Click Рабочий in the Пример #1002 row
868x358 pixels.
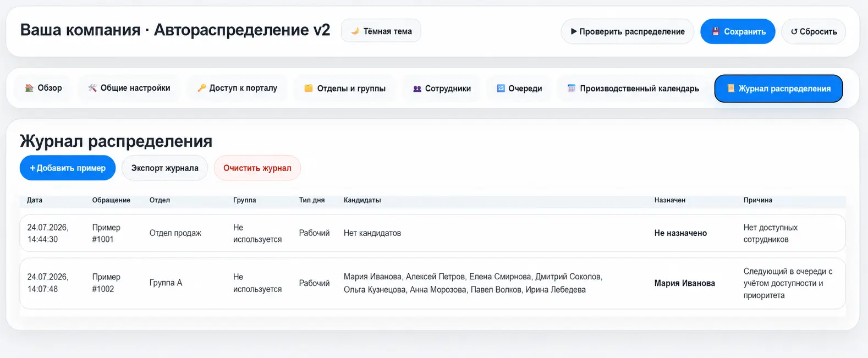point(314,283)
